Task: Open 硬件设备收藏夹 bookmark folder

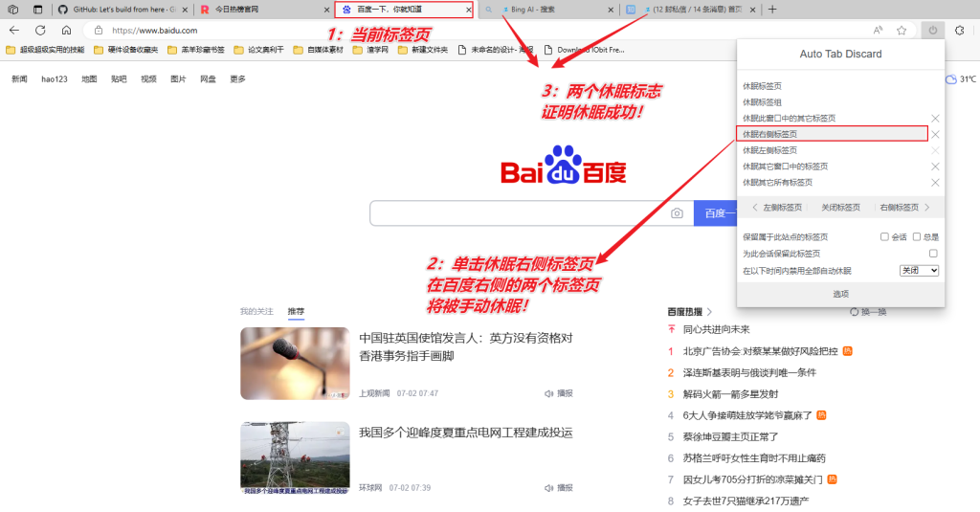Action: 125,50
